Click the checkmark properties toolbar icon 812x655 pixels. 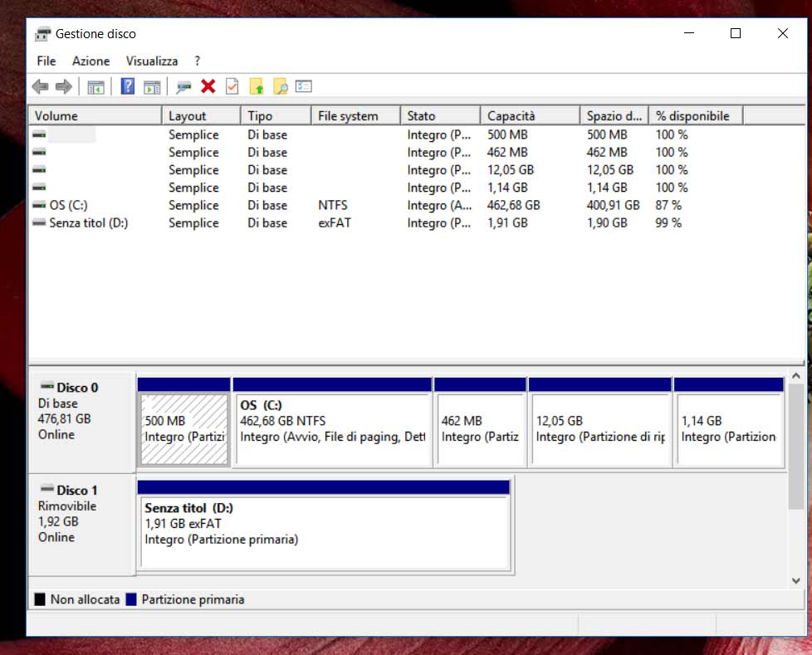coord(232,86)
